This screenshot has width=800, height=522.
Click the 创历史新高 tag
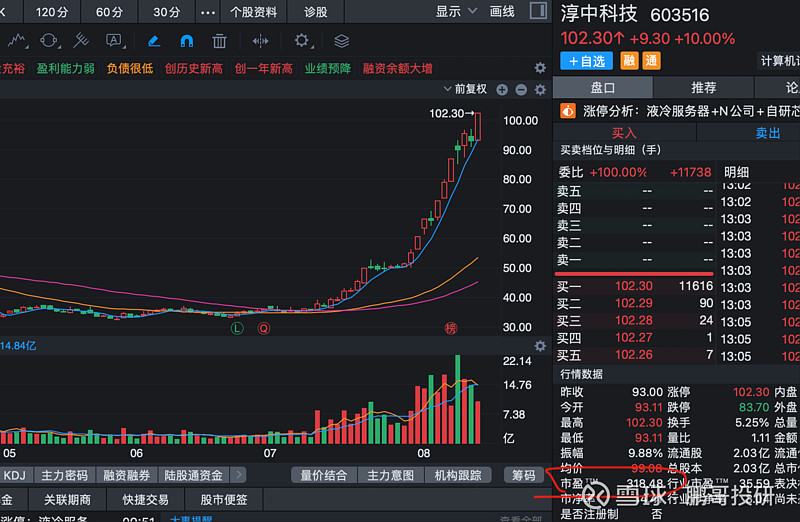pos(193,68)
